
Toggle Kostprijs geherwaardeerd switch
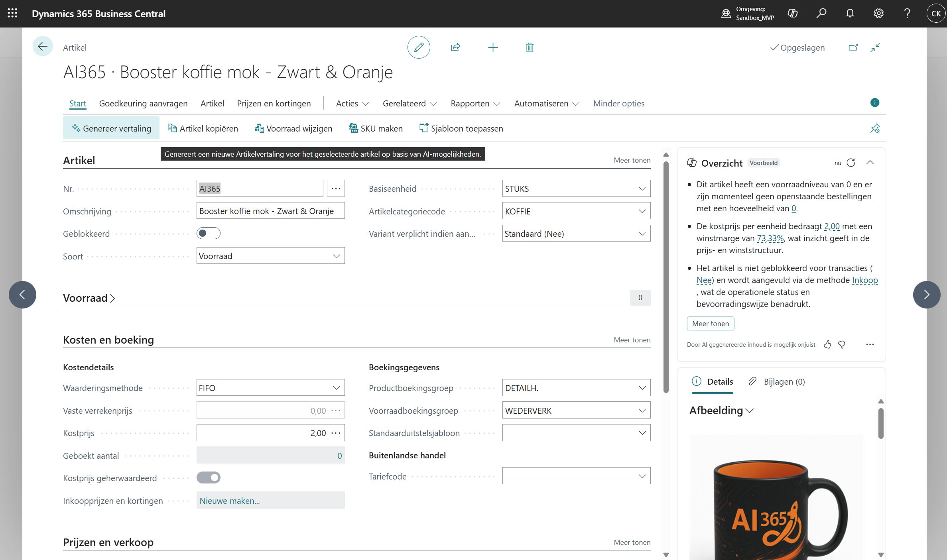(208, 477)
